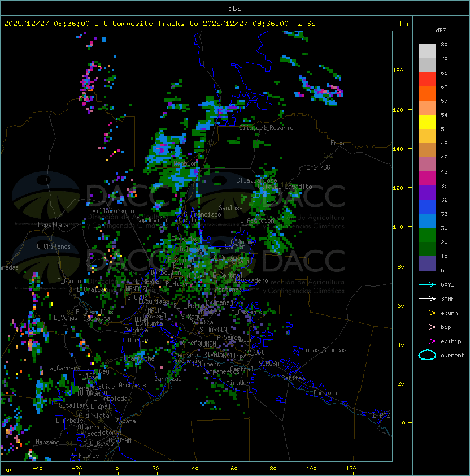Click the 'L_PAZ' label on map
Screen dimensions: 470x476
click(x=381, y=416)
